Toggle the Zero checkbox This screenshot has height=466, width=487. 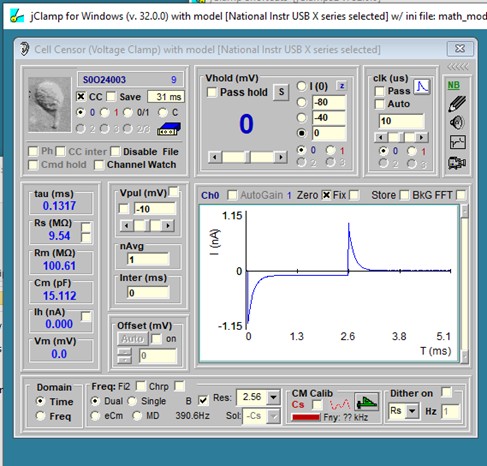point(326,195)
